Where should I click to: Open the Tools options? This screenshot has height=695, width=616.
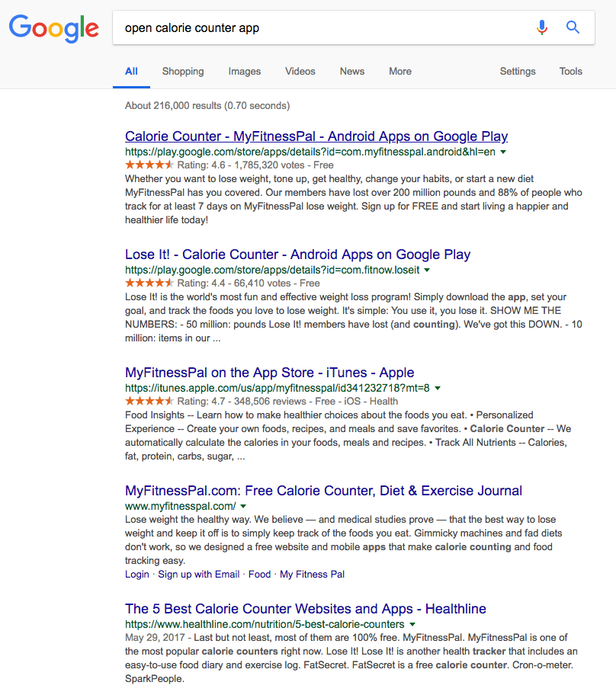click(571, 72)
